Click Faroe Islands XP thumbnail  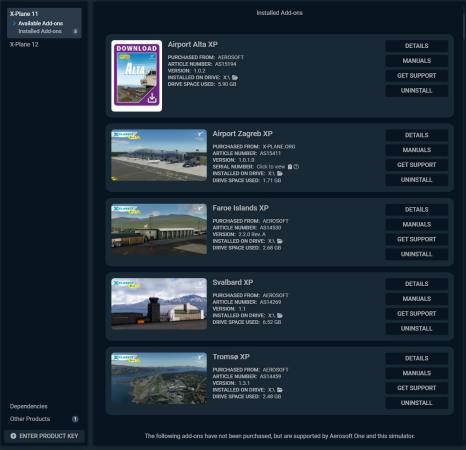click(x=159, y=230)
